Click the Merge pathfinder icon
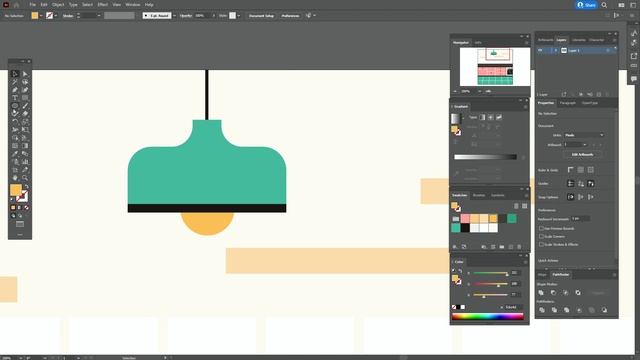 [567, 310]
